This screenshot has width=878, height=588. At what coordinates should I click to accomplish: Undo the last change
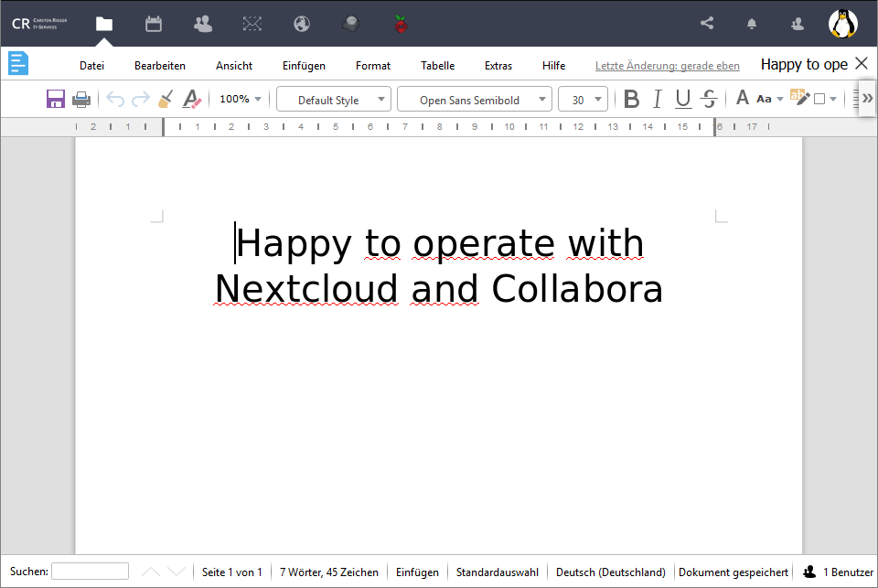coord(115,98)
